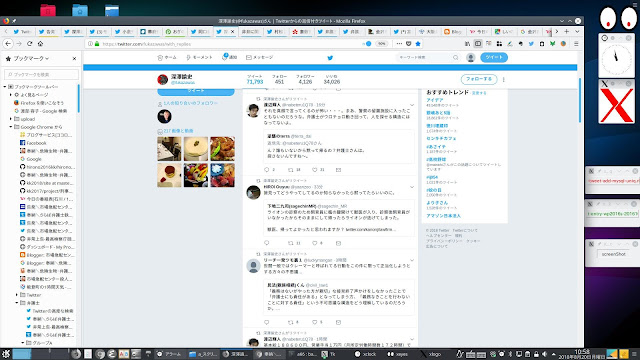The width and height of the screenshot is (640, 360).
Task: Switch to xlogo taskbar entry
Action: click(431, 354)
